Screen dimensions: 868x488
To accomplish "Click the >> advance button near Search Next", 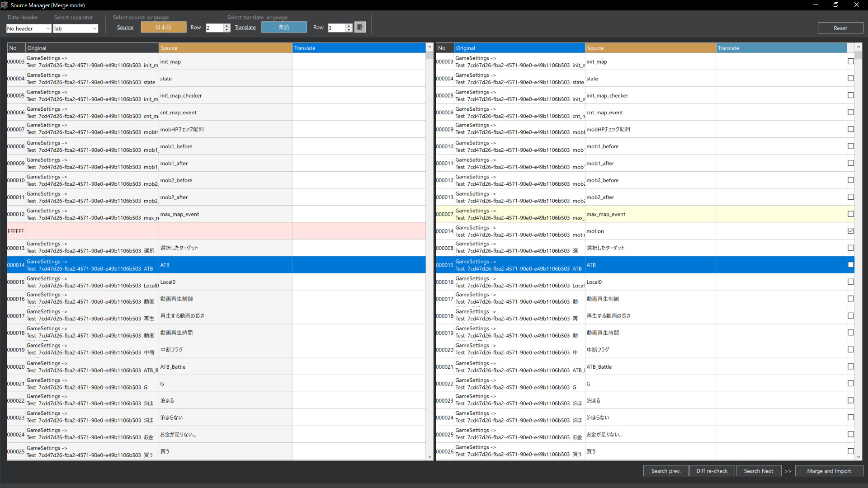I will point(788,471).
